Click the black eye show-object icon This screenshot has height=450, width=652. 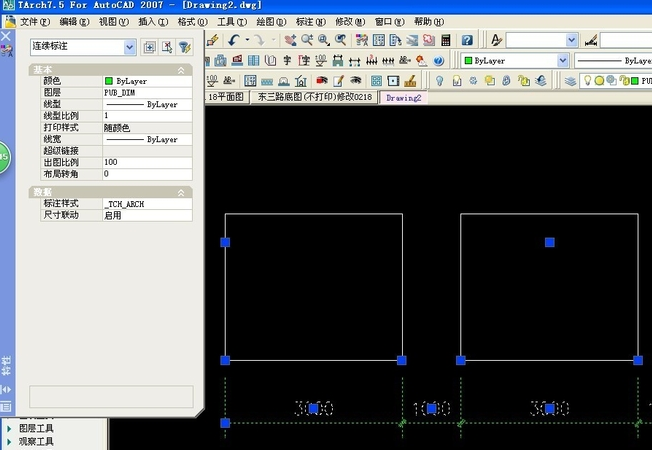pos(356,80)
